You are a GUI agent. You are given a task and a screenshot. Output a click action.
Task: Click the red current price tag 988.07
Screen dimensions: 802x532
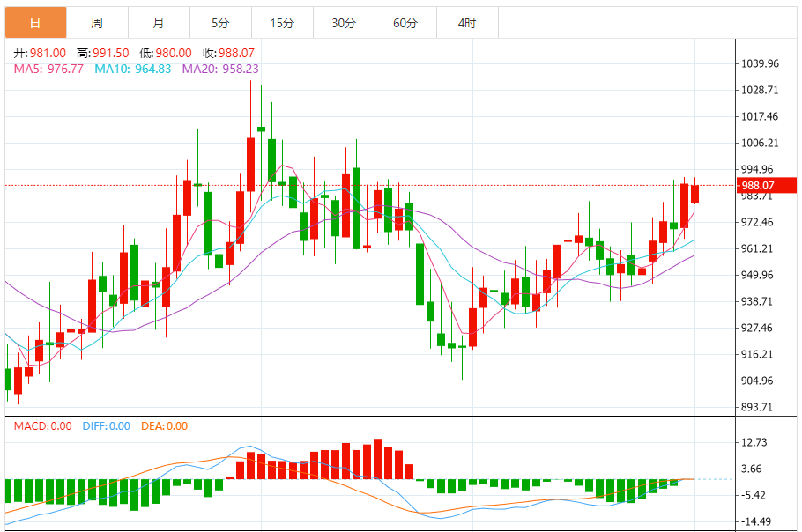pyautogui.click(x=766, y=186)
